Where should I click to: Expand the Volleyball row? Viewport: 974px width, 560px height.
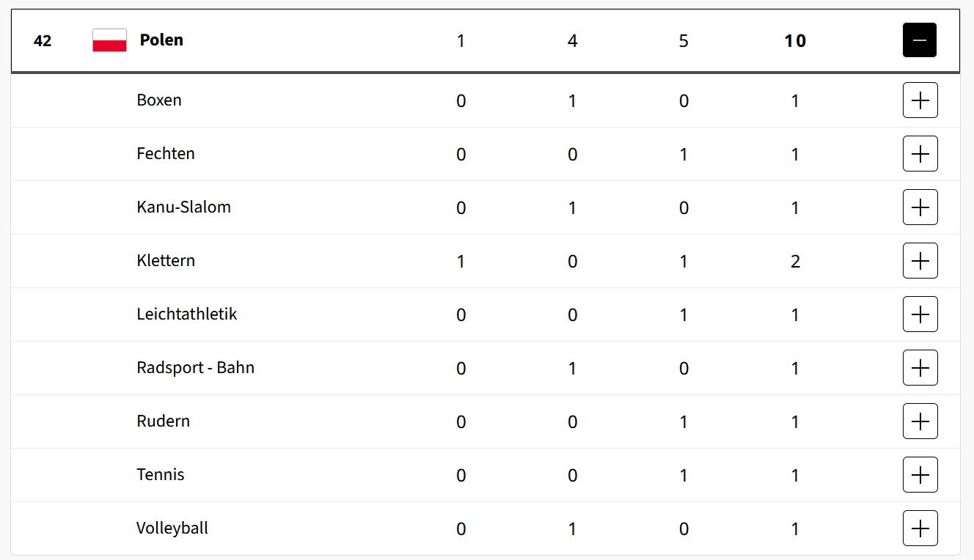click(x=920, y=528)
